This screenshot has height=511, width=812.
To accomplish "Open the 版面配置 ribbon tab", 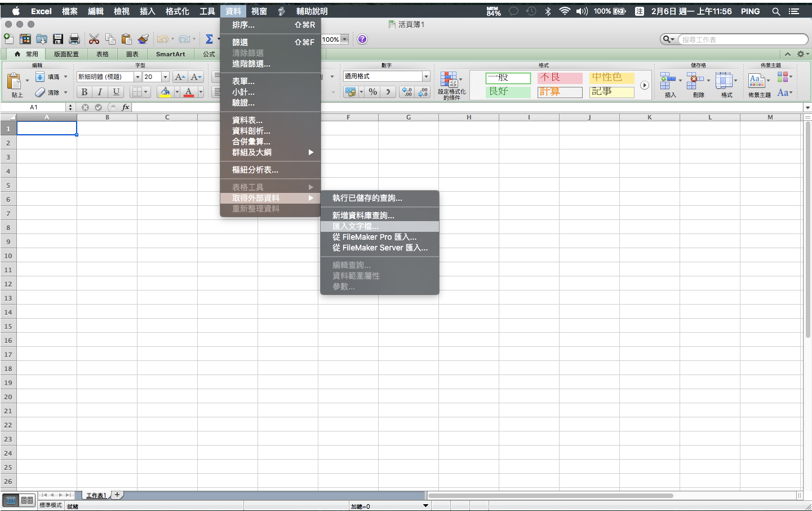I will point(66,54).
